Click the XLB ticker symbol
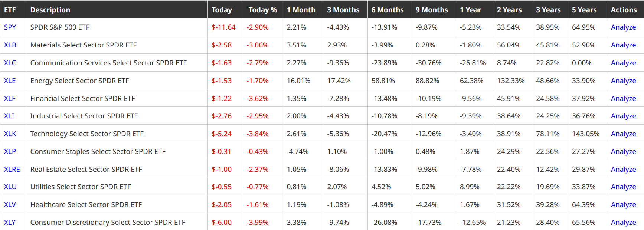644x230 pixels. tap(10, 45)
